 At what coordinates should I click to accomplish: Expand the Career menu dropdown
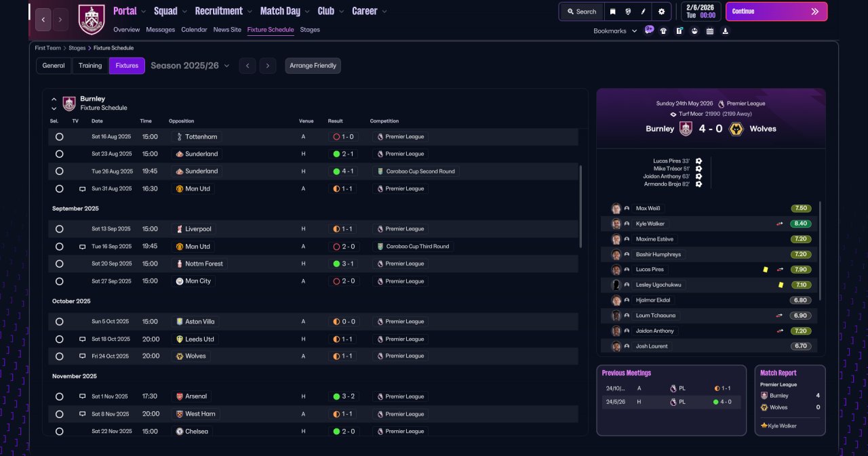(384, 12)
